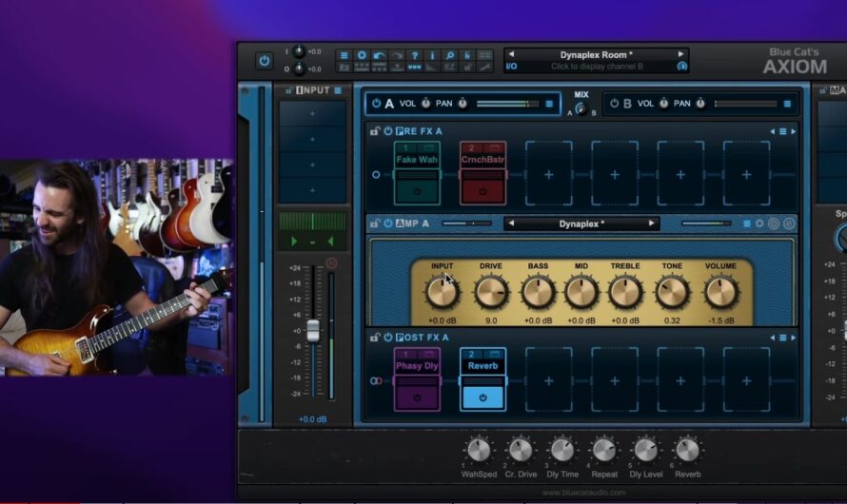Viewport: 847px width, 504px height.
Task: Click the INPUT section padlock icon
Action: pos(289,90)
